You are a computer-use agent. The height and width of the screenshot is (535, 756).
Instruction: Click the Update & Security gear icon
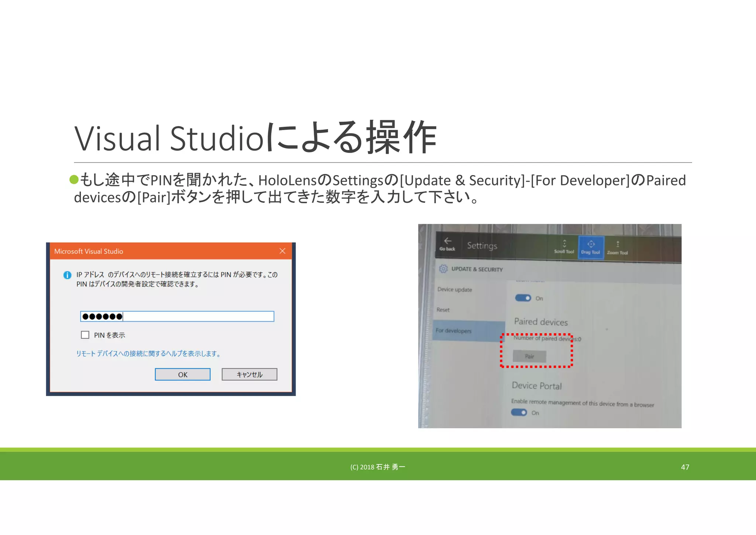point(443,269)
